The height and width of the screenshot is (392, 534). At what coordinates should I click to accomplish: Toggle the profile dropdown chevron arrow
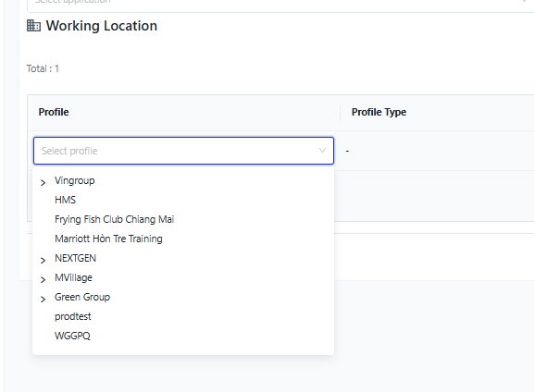(x=322, y=151)
